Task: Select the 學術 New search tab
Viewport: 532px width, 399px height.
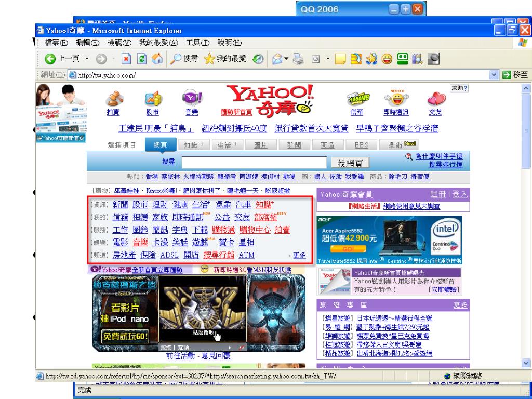Action: [398, 145]
